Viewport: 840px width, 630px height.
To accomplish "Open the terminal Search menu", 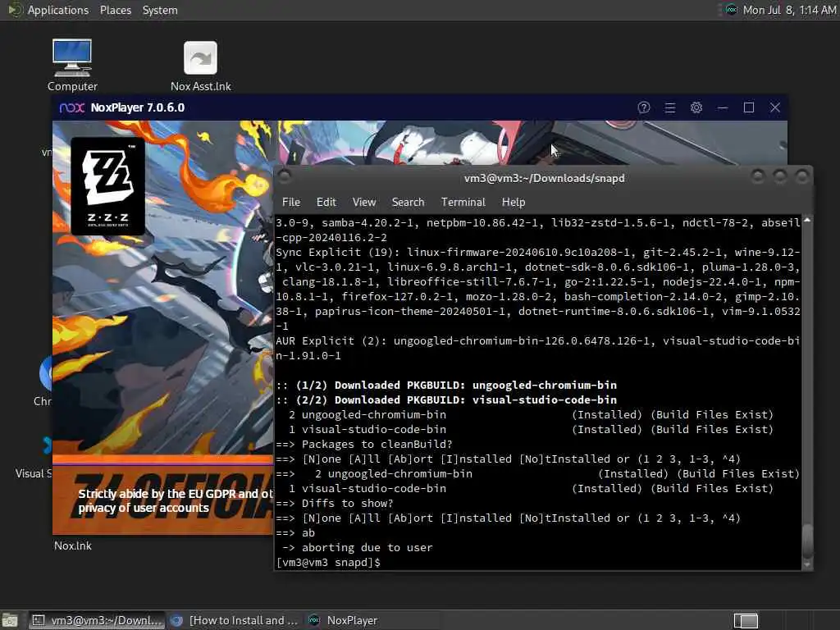I will click(409, 202).
